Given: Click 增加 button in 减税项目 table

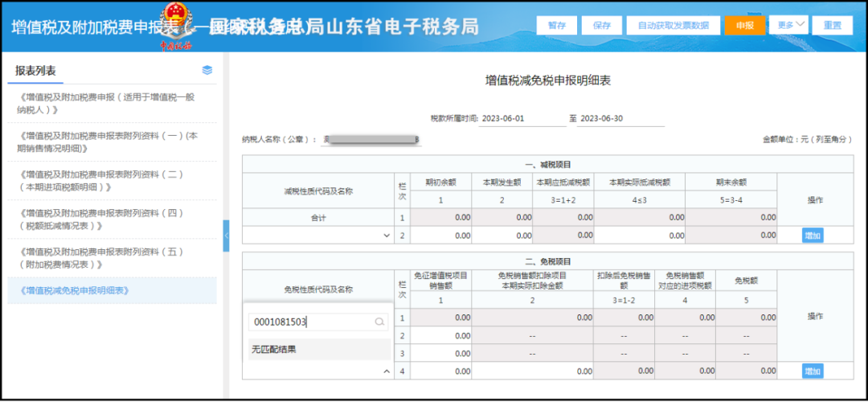Looking at the screenshot, I should coord(813,236).
